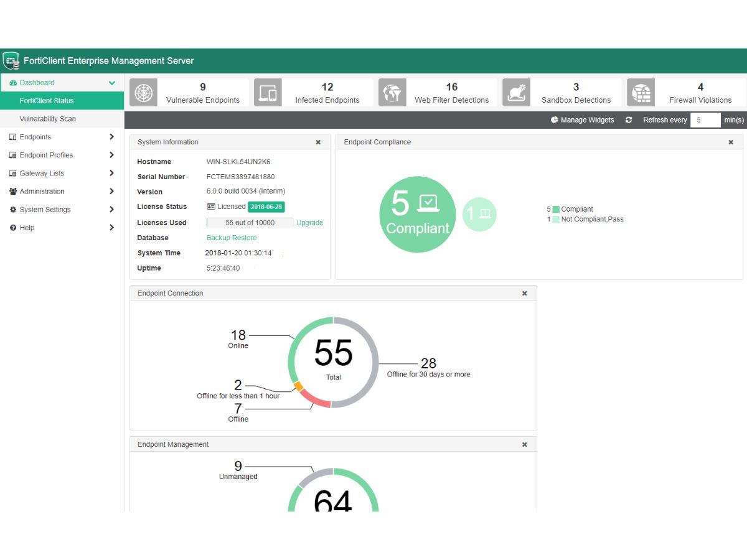Open the Endpoints menu item
747x560 pixels.
(62, 137)
